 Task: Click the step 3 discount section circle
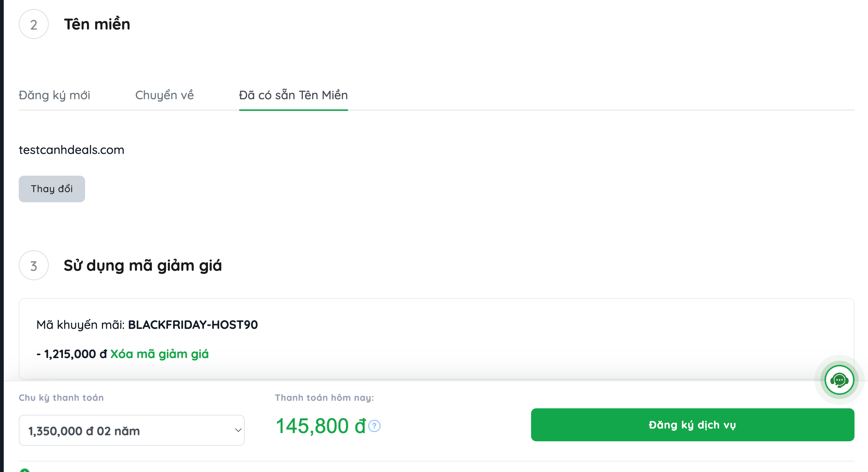click(33, 266)
